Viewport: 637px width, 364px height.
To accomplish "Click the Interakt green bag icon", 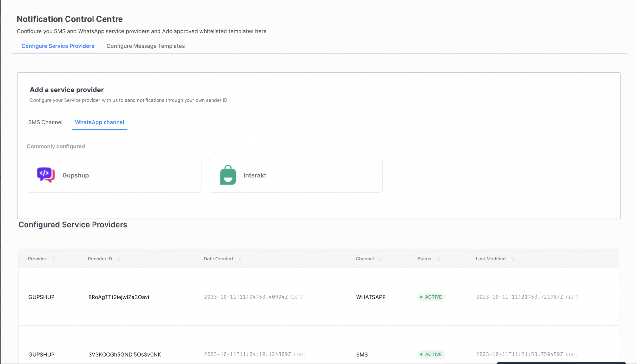I will pos(228,175).
